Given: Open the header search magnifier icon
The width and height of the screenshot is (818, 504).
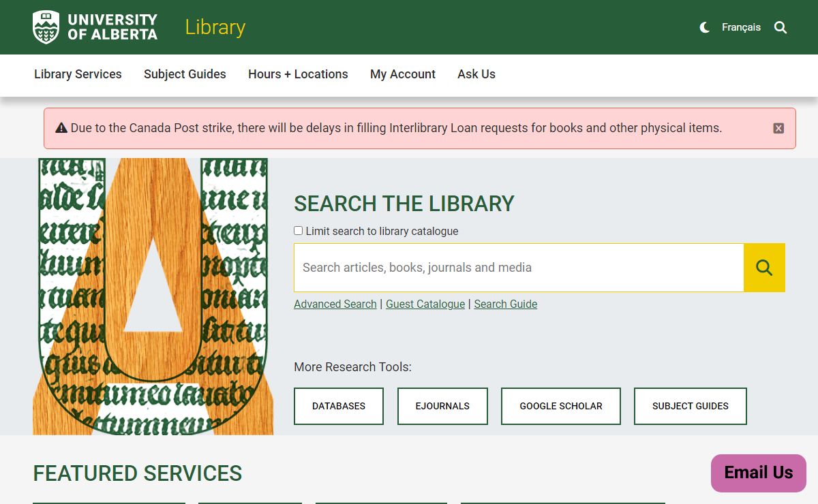Looking at the screenshot, I should click(781, 27).
